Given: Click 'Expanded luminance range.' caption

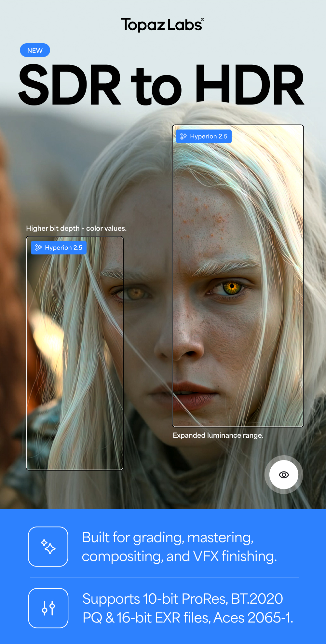Looking at the screenshot, I should coord(218,435).
